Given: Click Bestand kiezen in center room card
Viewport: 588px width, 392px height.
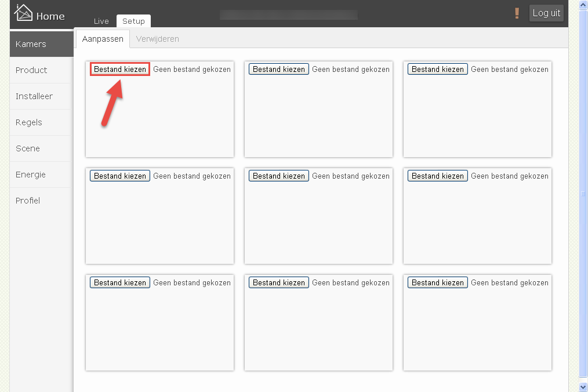Looking at the screenshot, I should tap(278, 176).
